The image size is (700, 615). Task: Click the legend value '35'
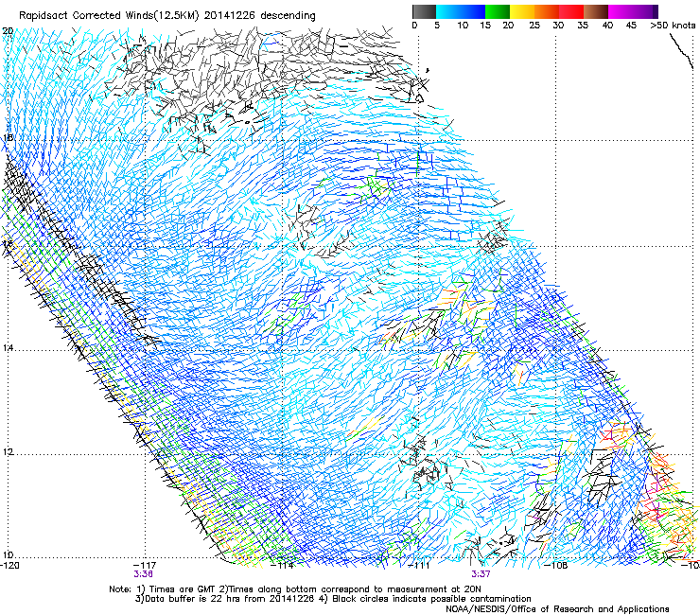pos(583,26)
